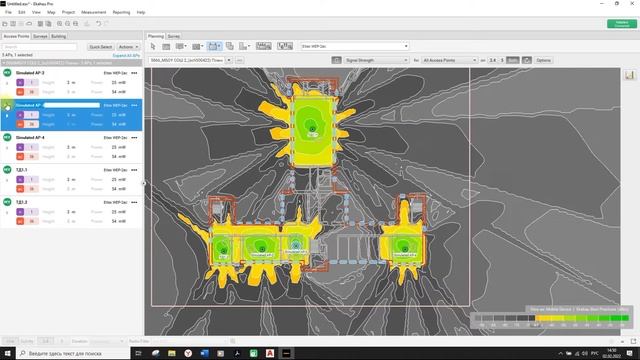Toggle the purple 2.4 GHz radio of ТД1.1
The width and height of the screenshot is (640, 360).
coord(20,179)
